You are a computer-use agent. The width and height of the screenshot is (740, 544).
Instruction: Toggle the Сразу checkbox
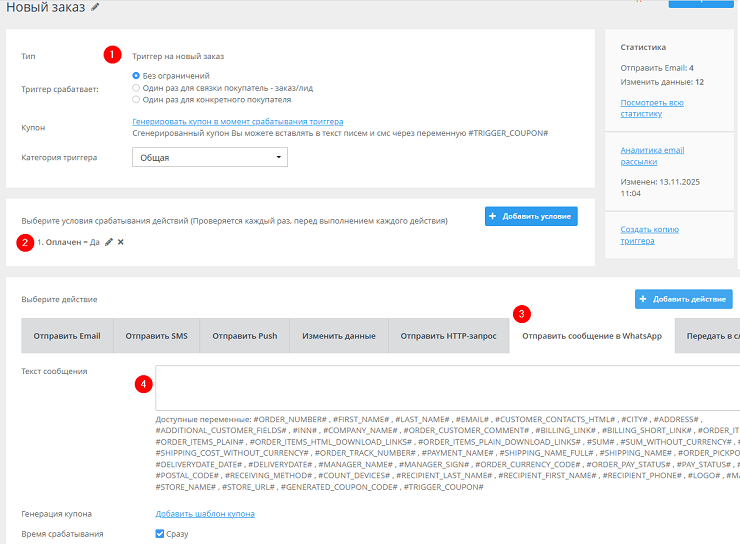161,534
